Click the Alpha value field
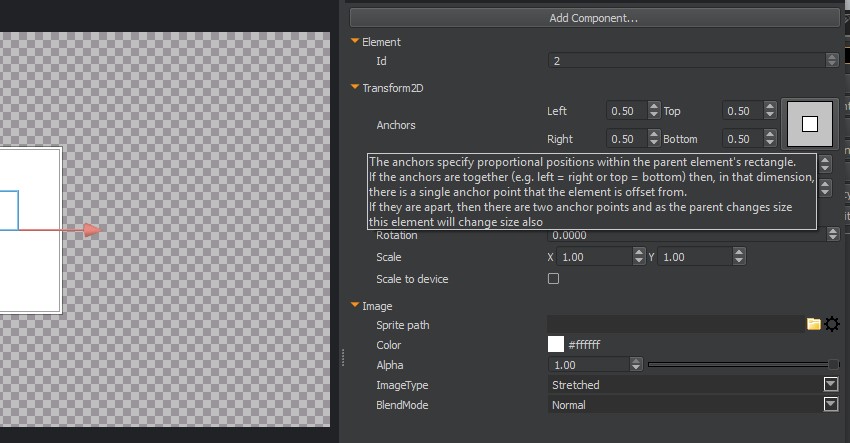850x443 pixels. pyautogui.click(x=589, y=364)
